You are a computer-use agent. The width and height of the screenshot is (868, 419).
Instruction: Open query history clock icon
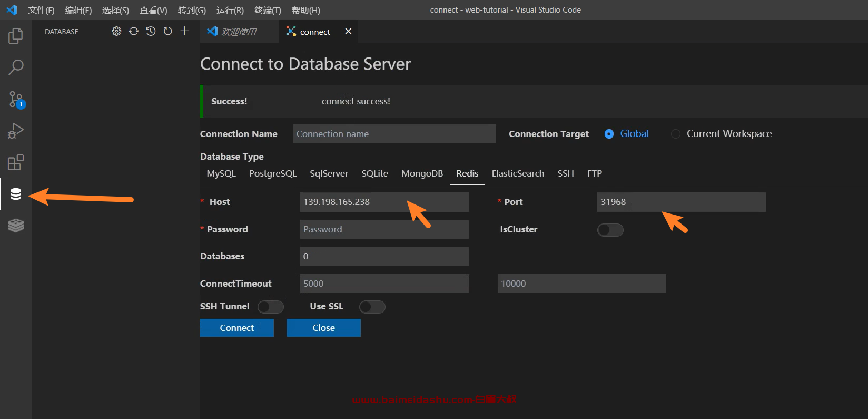(x=151, y=31)
